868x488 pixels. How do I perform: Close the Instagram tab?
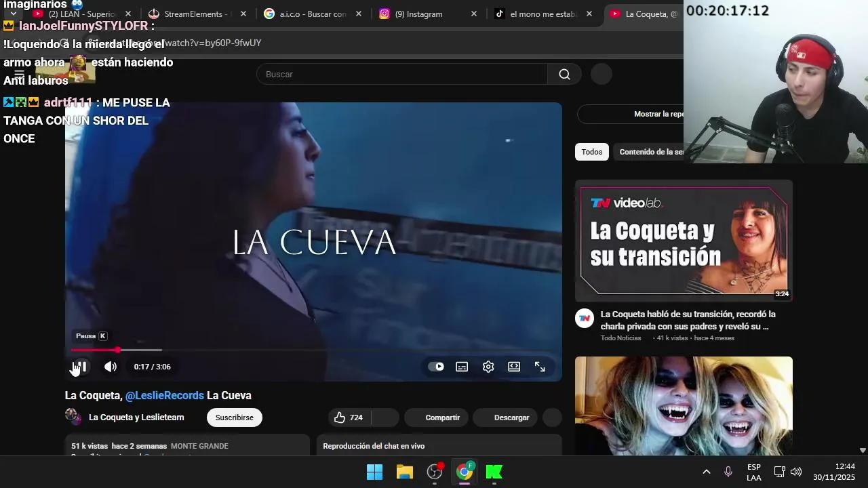click(x=474, y=14)
